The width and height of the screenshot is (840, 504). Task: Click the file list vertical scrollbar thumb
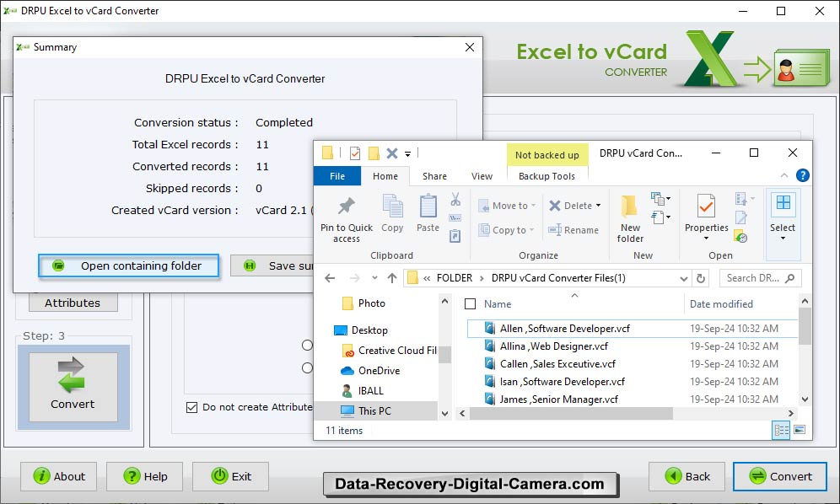tap(805, 325)
